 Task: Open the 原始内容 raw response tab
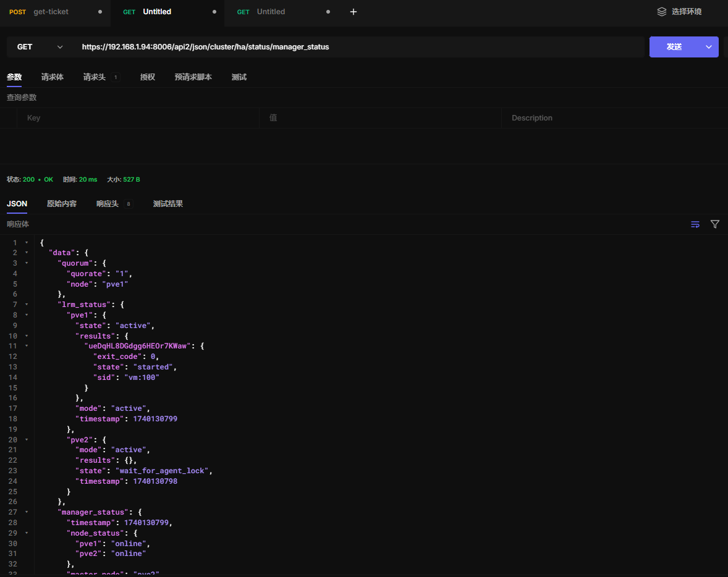[62, 204]
